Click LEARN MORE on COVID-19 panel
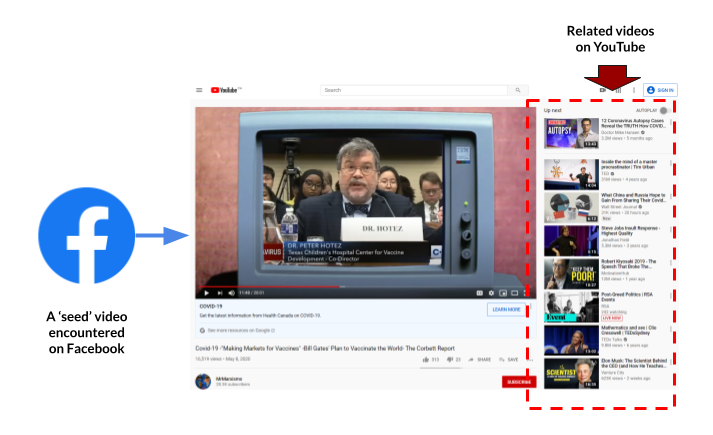The width and height of the screenshot is (713, 435). tap(506, 310)
